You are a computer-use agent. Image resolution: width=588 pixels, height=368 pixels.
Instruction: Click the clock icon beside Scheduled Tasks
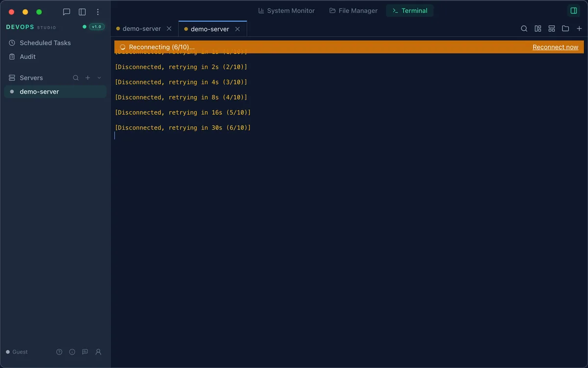pyautogui.click(x=12, y=43)
